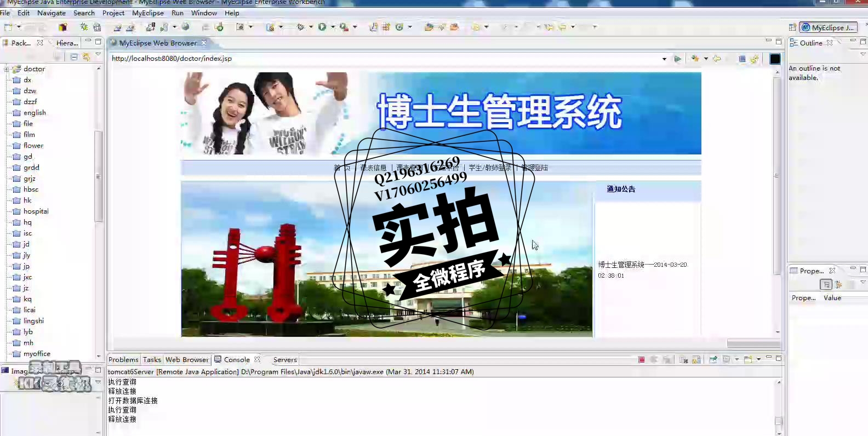Click the browser horizontal scrollbar
This screenshot has height=436, width=868.
click(753, 344)
